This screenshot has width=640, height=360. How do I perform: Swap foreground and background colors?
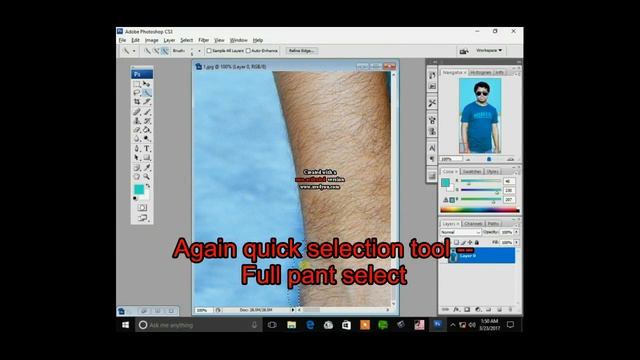click(x=148, y=186)
